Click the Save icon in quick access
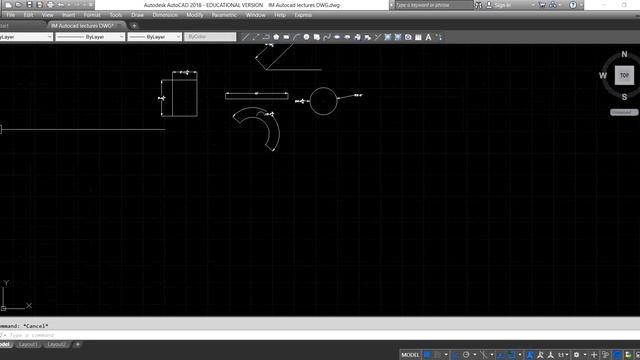640x360 pixels. (x=29, y=5)
